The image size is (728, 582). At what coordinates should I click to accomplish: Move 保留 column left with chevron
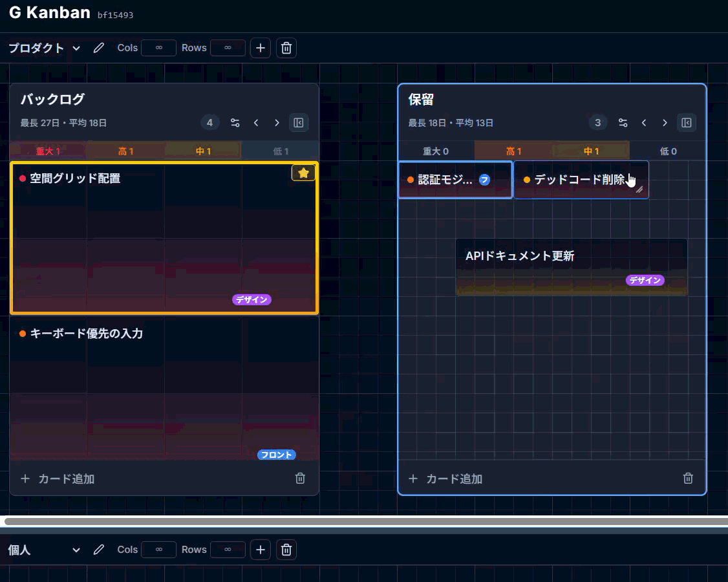644,123
